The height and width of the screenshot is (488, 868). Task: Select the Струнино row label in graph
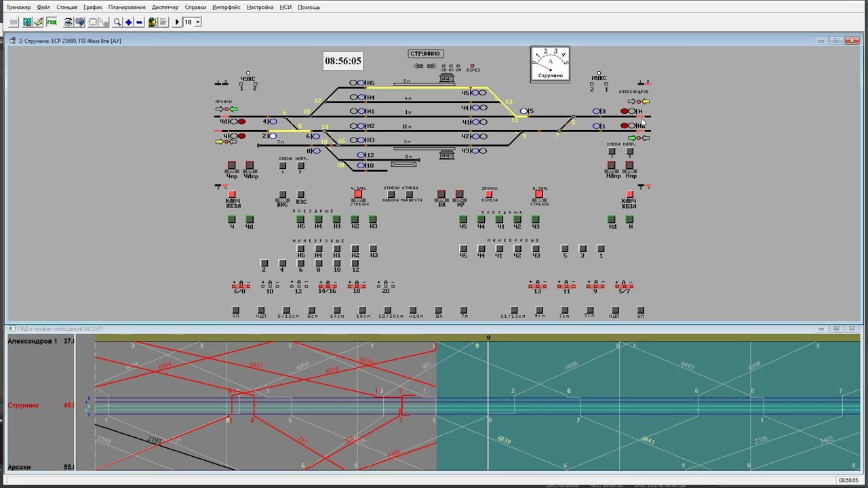[x=23, y=405]
